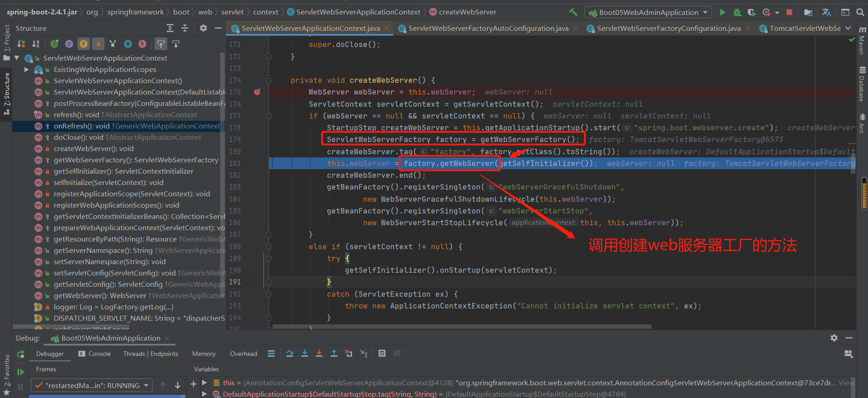The image size is (868, 398).
Task: Select getWebServerFactory() in the Structure tree
Action: click(136, 160)
